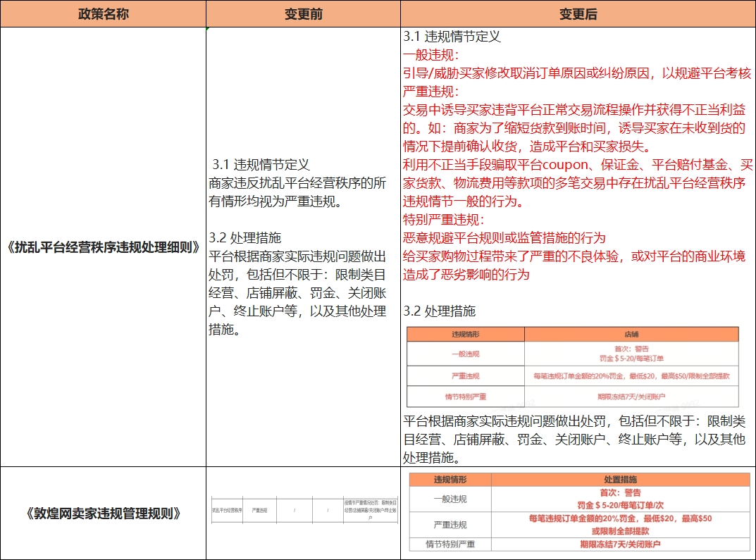The image size is (756, 560).
Task: Click the line starting with 引导/威胁买家修改取消订单原因
Action: 576,73
